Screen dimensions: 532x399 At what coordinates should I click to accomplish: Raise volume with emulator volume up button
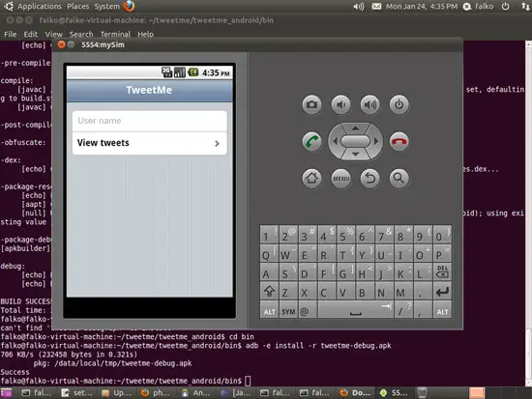(370, 104)
